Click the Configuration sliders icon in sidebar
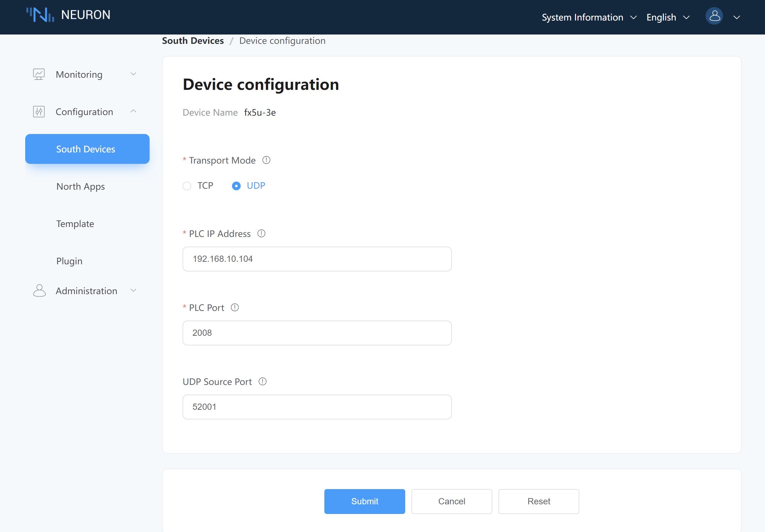Screen dimensions: 765x532 [x=39, y=112]
